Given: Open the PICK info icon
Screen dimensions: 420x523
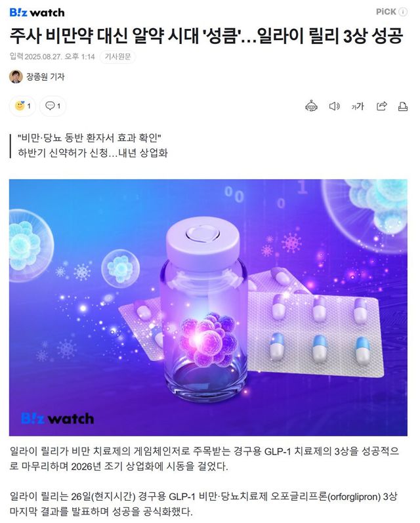Looking at the screenshot, I should [403, 12].
